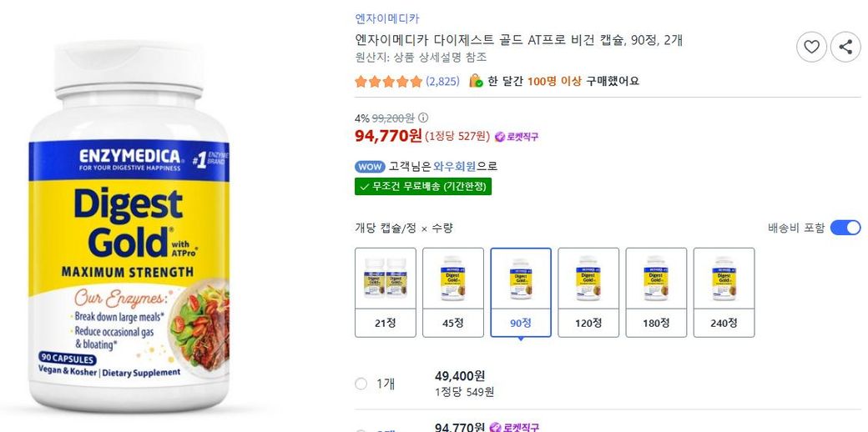868x432 pixels.
Task: Open the 엔자이메디카 brand link
Action: (387, 18)
